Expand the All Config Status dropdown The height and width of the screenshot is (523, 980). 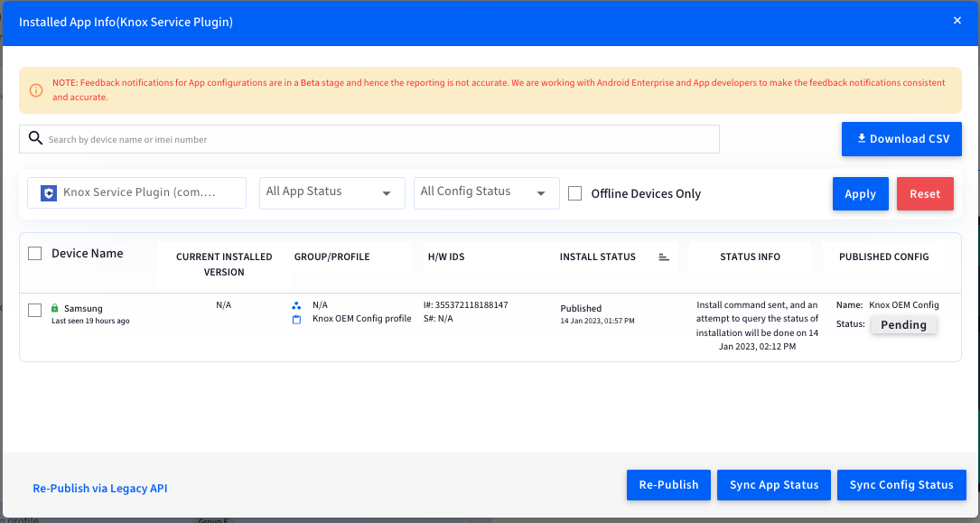486,192
